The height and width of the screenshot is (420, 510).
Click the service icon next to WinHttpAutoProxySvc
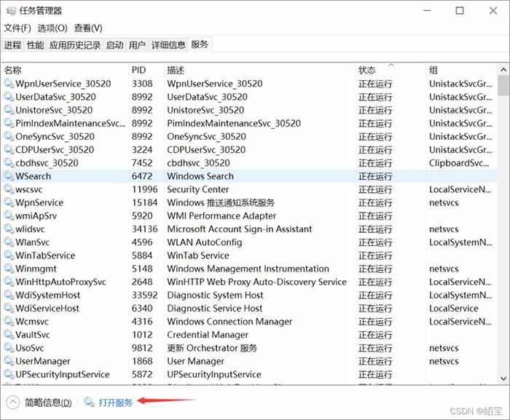coord(9,282)
